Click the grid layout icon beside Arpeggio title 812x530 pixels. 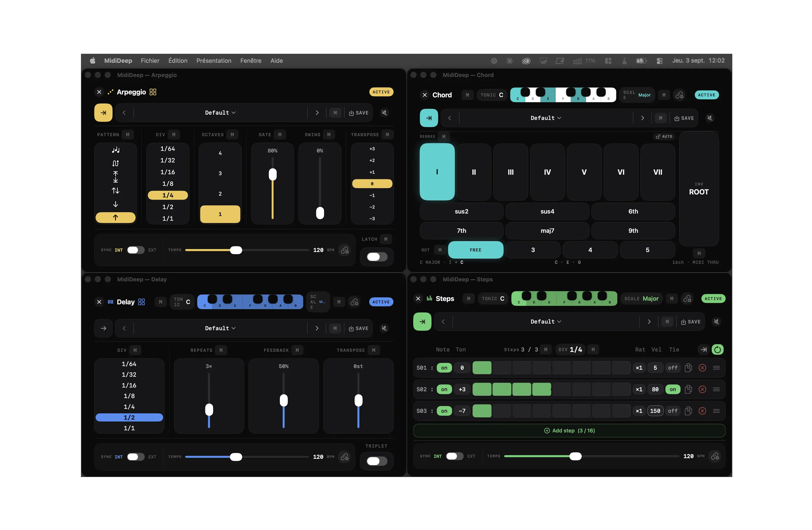pos(153,92)
